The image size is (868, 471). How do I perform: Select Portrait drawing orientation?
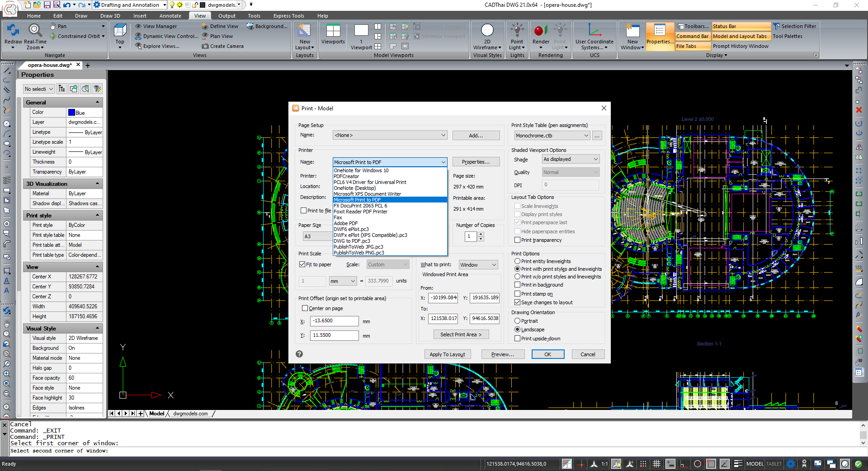point(517,321)
